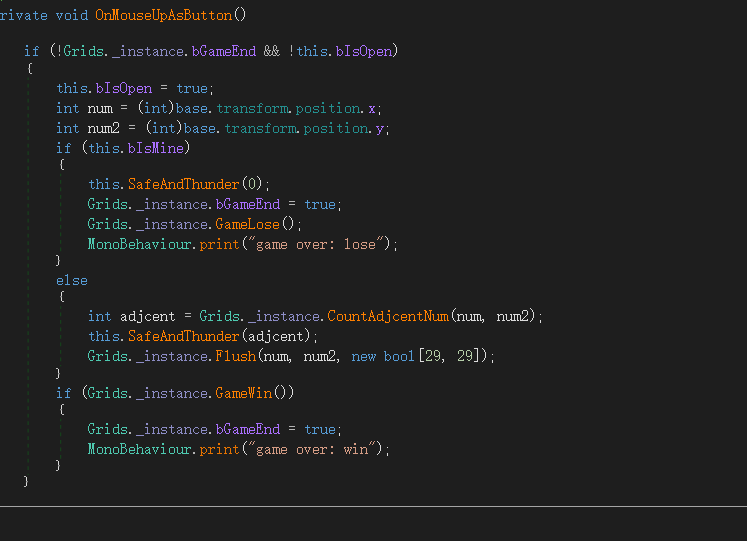Click the 0 argument of SafeAndThunder

pyautogui.click(x=252, y=184)
